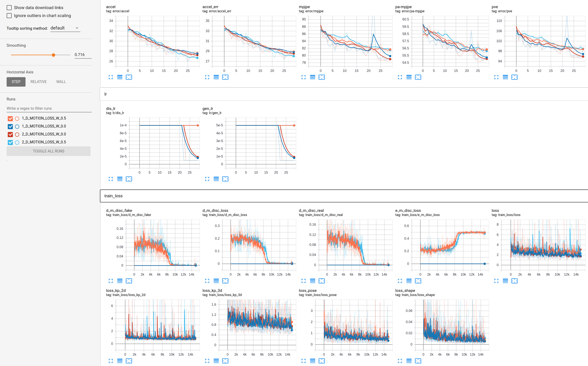Toggle y-axis log scale on mpjpe chart
The image size is (588, 366).
pyautogui.click(x=312, y=77)
